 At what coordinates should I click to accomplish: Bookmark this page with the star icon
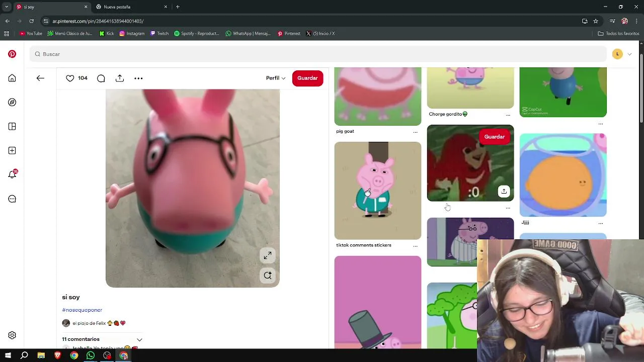point(596,21)
